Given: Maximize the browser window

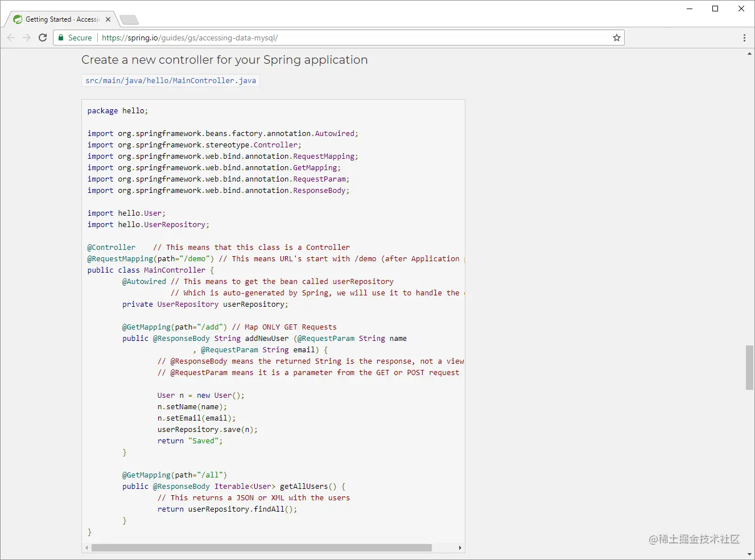Looking at the screenshot, I should [715, 9].
